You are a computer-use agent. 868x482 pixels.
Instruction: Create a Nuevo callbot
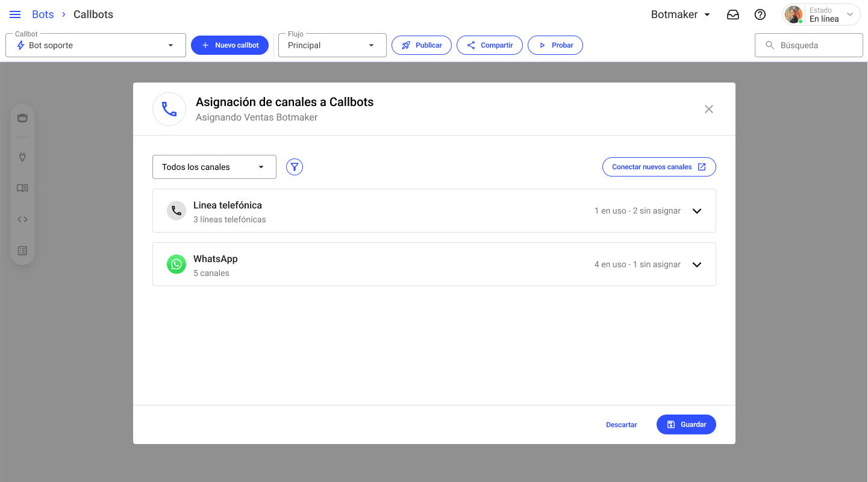coord(229,45)
